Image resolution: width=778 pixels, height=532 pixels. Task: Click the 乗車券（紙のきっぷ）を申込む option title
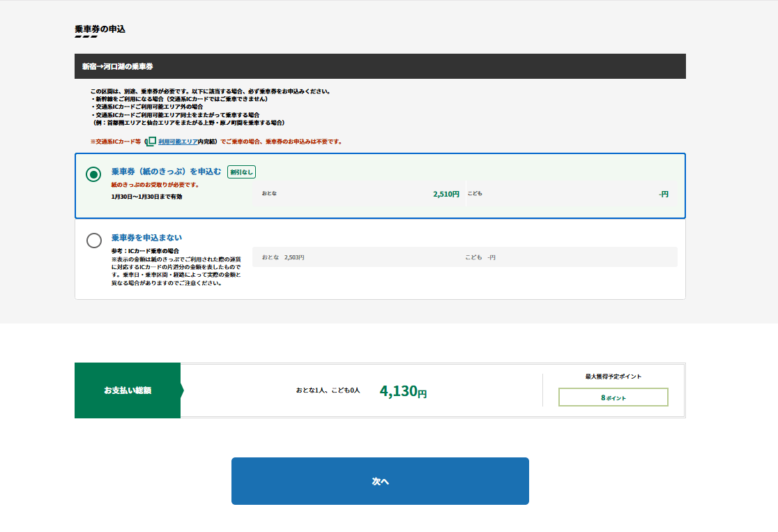(x=166, y=172)
